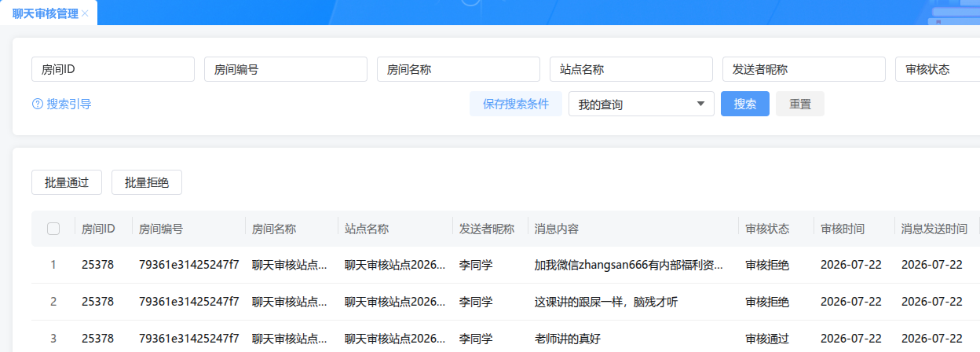The width and height of the screenshot is (980, 352).
Task: Click the 批量拒绝 button
Action: pyautogui.click(x=147, y=182)
